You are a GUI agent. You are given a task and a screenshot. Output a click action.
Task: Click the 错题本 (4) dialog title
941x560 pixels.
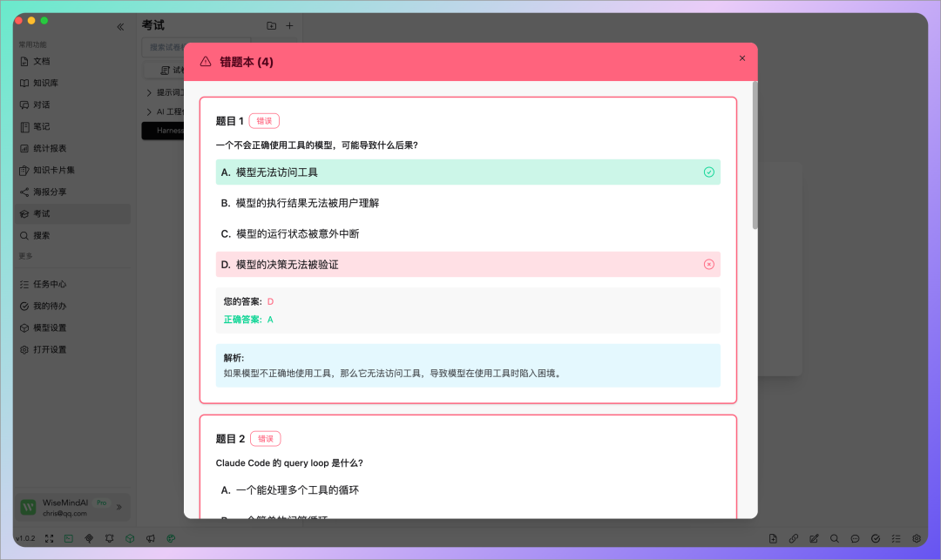246,62
